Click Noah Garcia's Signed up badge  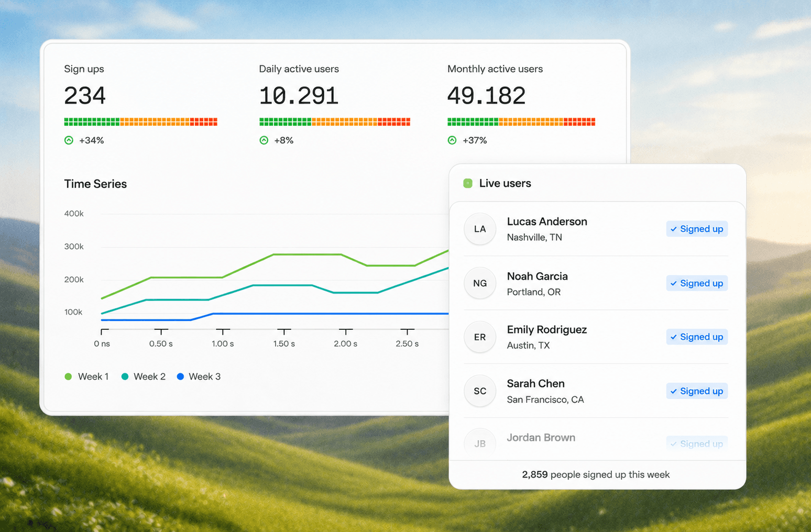click(x=697, y=283)
